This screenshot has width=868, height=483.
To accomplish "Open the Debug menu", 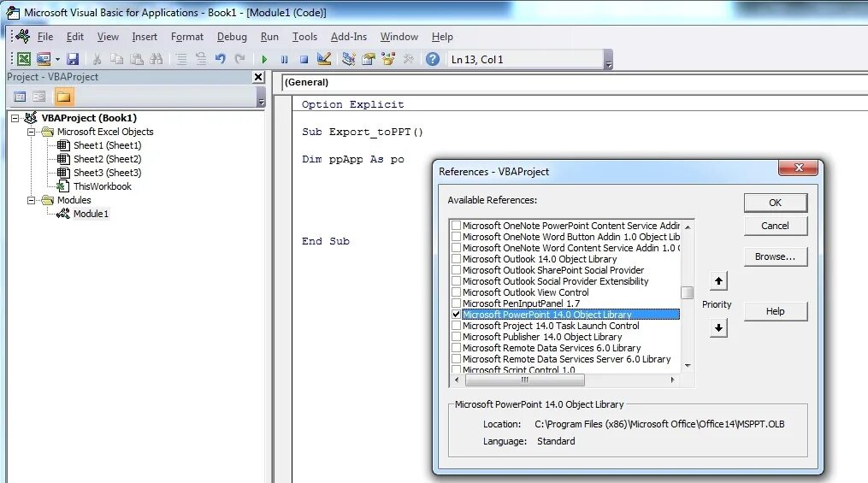I will (x=232, y=37).
